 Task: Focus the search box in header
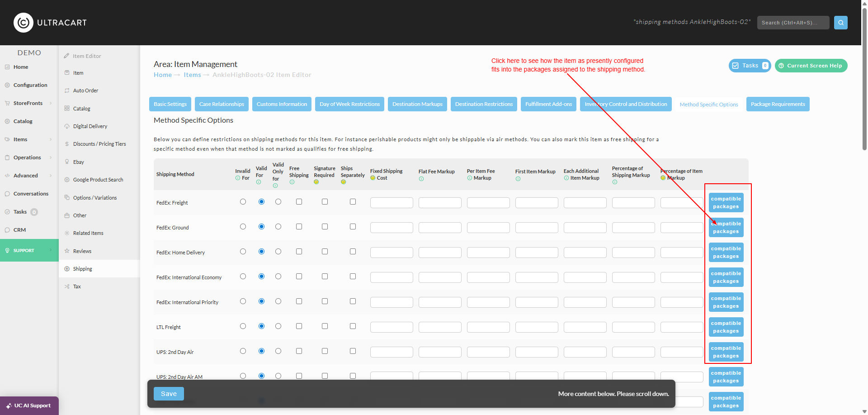tap(793, 23)
